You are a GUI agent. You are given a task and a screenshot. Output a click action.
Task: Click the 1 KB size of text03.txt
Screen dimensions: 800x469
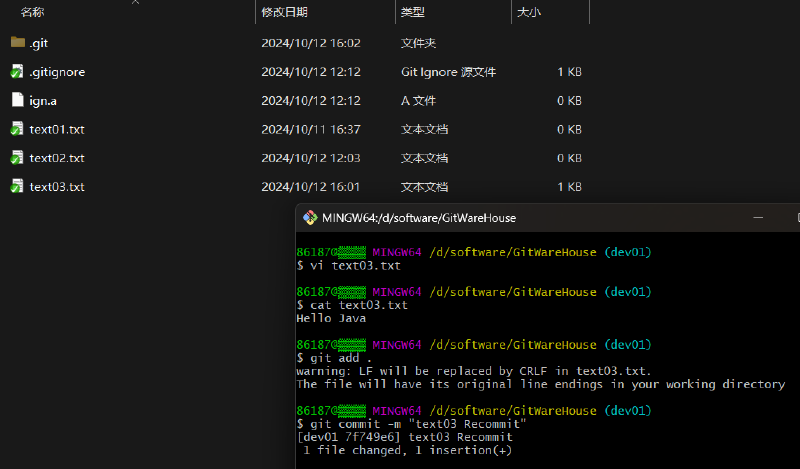[x=569, y=187]
